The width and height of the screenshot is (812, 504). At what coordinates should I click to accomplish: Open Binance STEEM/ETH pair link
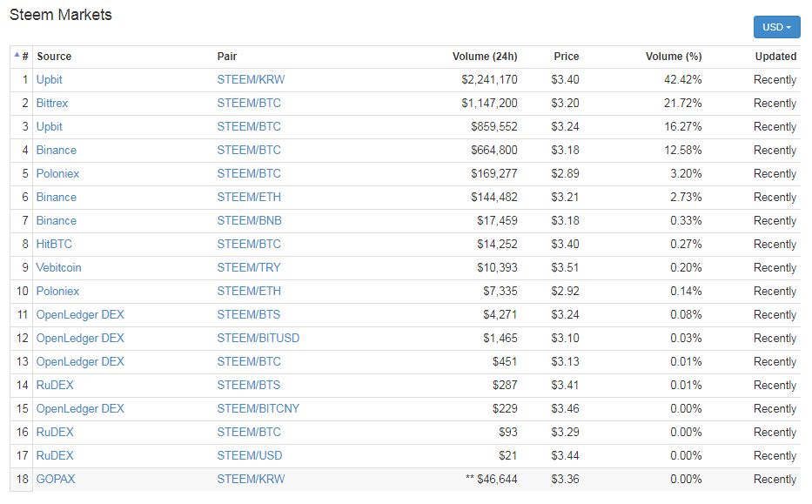click(x=249, y=198)
